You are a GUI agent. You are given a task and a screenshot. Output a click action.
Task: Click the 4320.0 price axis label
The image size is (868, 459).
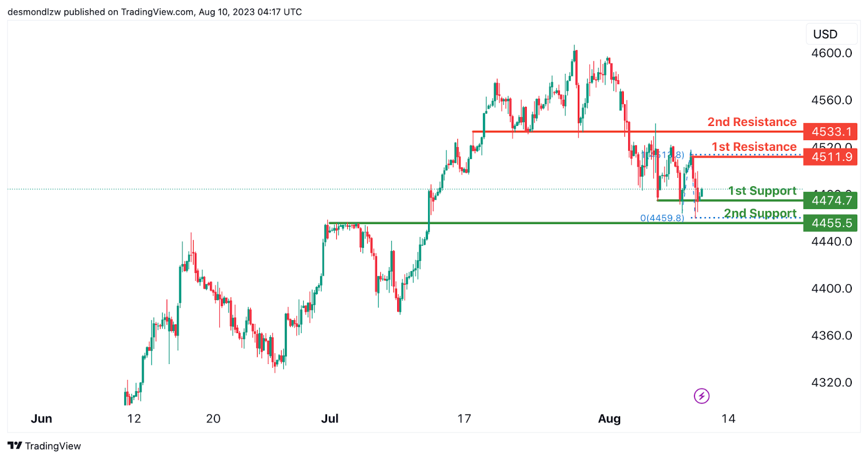pyautogui.click(x=831, y=382)
